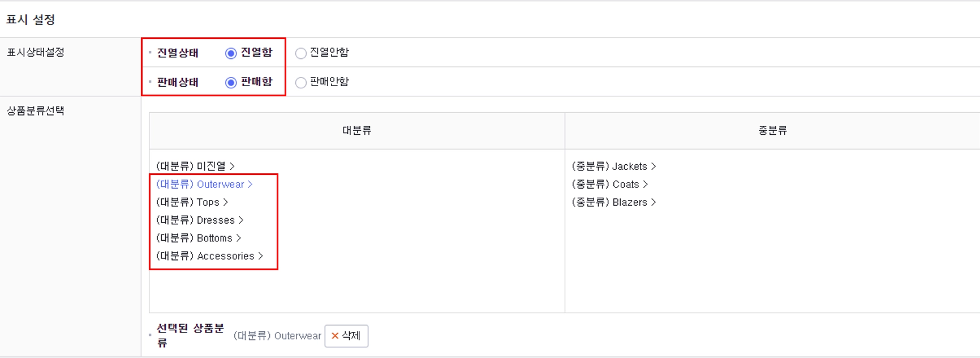Select the Outerwear main category
Viewport: 980px width, 358px height.
click(200, 184)
